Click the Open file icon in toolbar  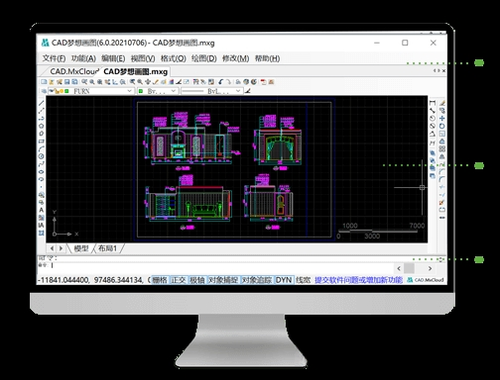pyautogui.click(x=51, y=82)
